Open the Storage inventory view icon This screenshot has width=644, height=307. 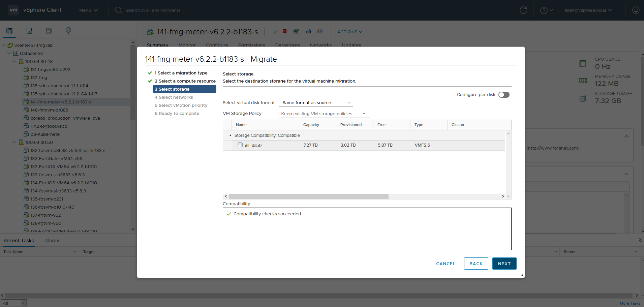coord(49,31)
